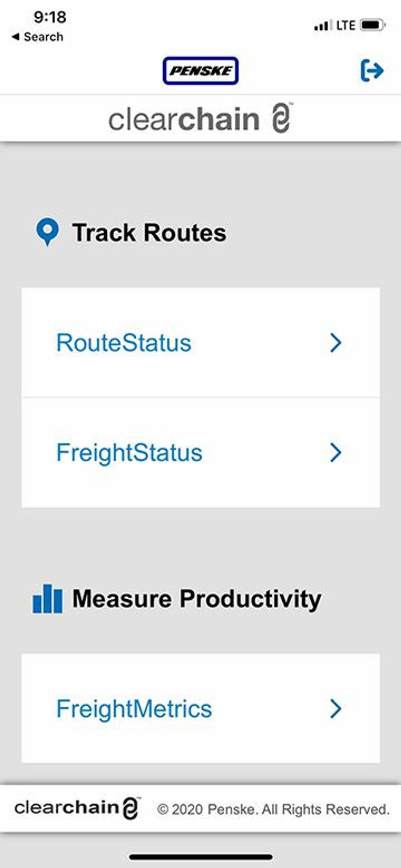
Task: Expand the RouteStatus chevron arrow
Action: 336,343
